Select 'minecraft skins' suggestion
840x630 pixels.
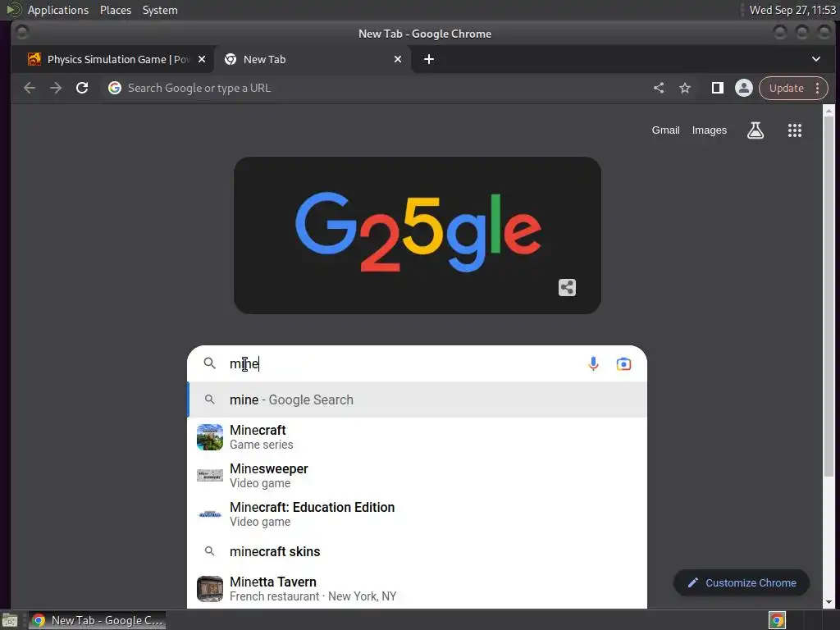pyautogui.click(x=417, y=551)
